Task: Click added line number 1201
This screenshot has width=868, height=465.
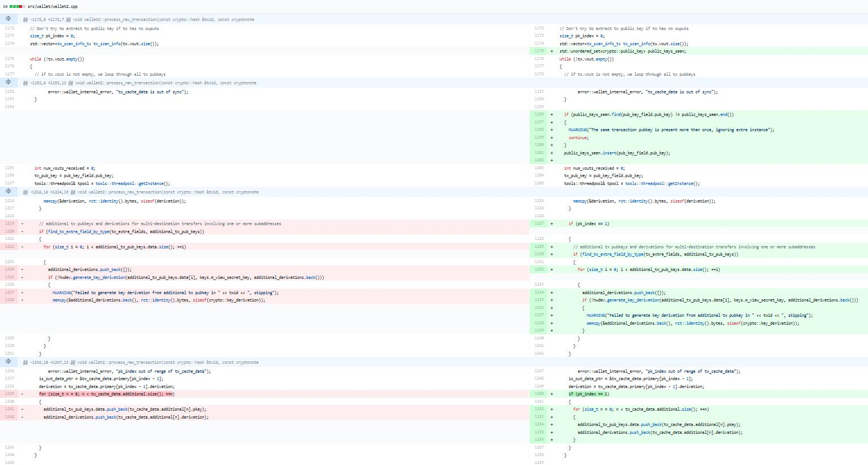Action: (539, 153)
